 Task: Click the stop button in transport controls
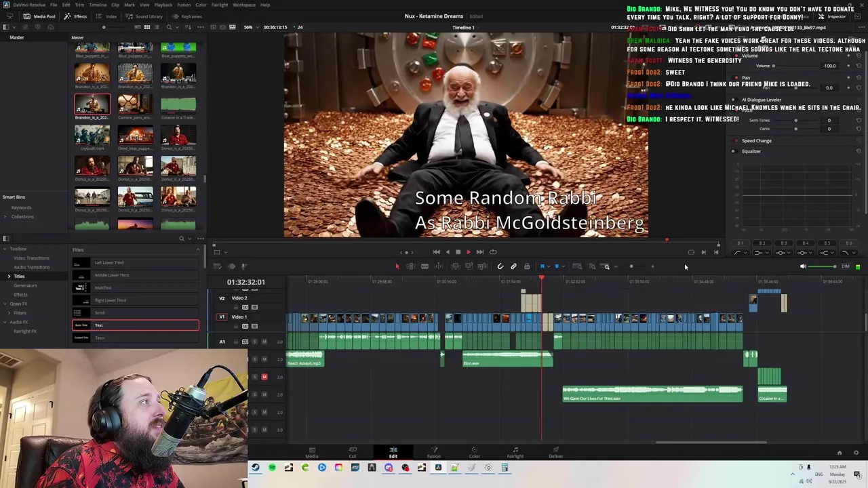458,252
